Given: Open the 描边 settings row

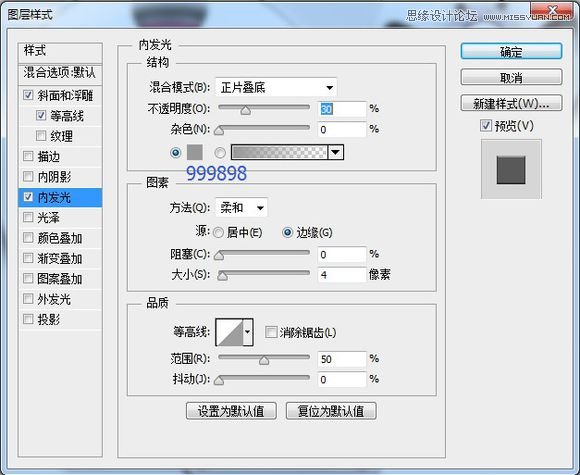Looking at the screenshot, I should click(60, 156).
